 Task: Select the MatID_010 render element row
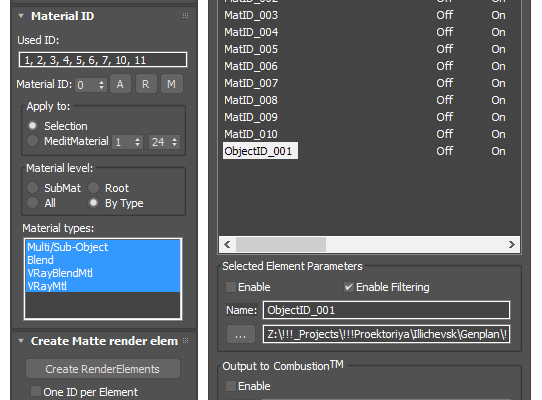coord(369,134)
